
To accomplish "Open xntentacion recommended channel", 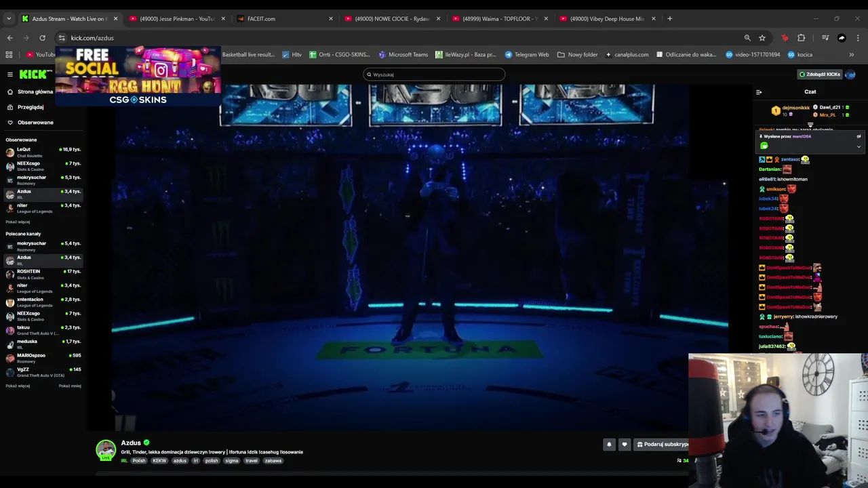I will [43, 302].
